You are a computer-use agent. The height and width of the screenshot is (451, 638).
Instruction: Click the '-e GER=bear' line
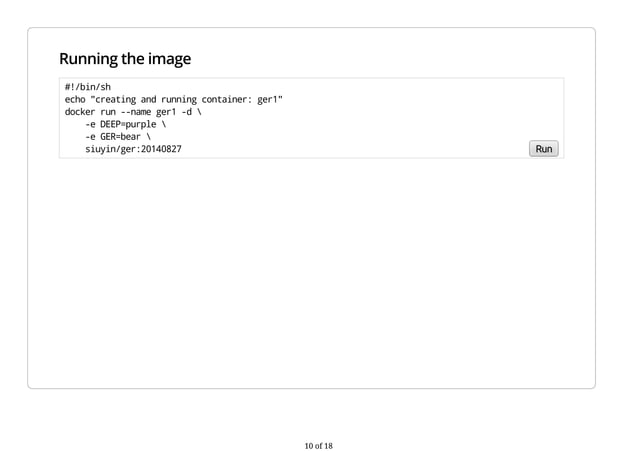(118, 136)
